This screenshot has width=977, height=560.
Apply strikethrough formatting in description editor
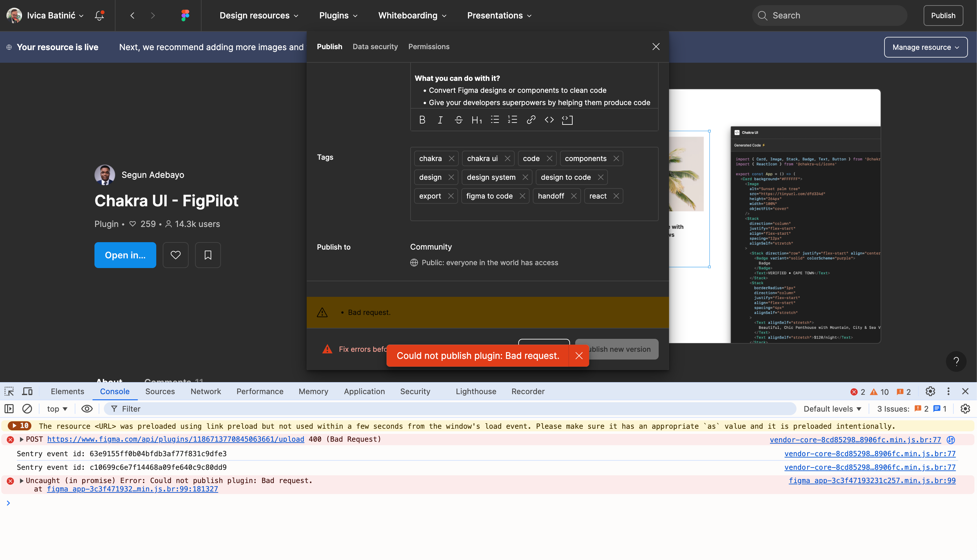(x=458, y=120)
